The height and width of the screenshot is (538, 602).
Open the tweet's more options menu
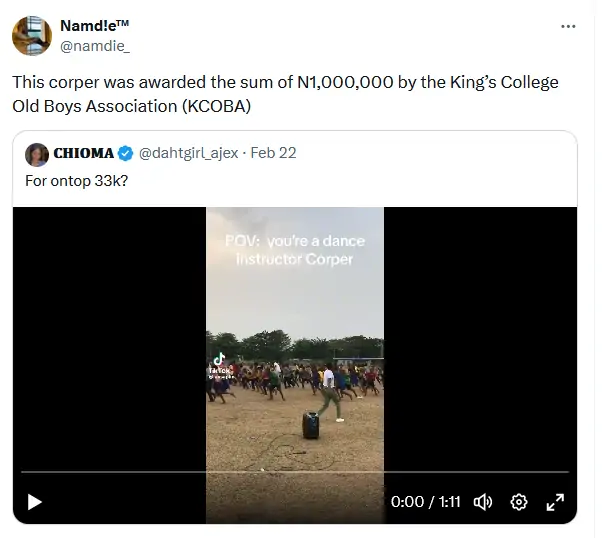pyautogui.click(x=568, y=26)
